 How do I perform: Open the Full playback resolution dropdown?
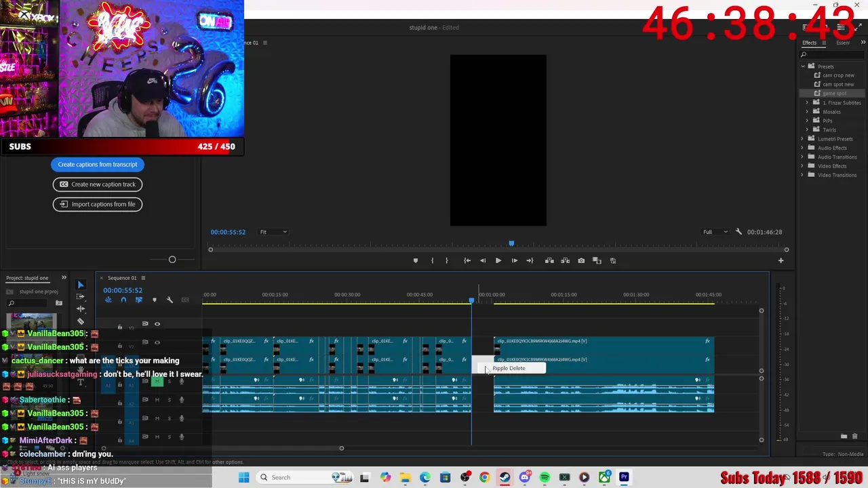pos(714,232)
